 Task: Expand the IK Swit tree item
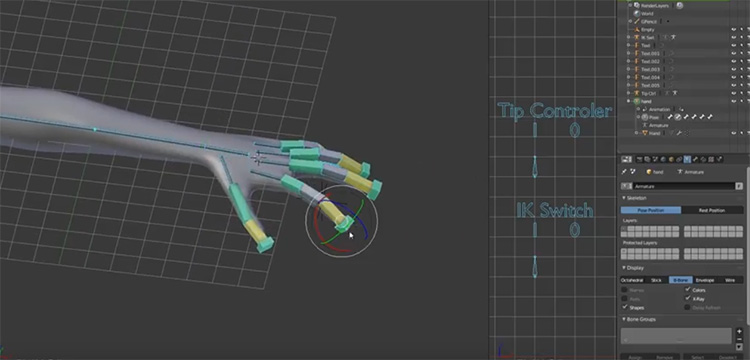[629, 37]
